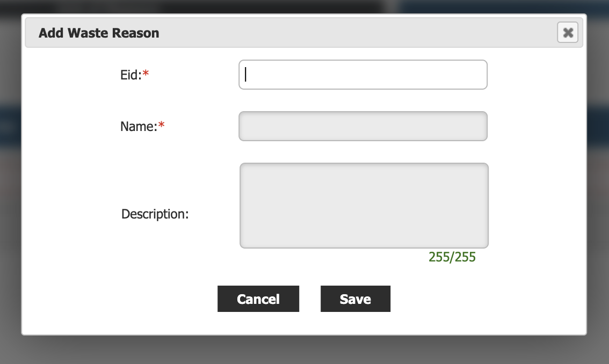609x364 pixels.
Task: Click the 255/255 character counter
Action: (452, 257)
